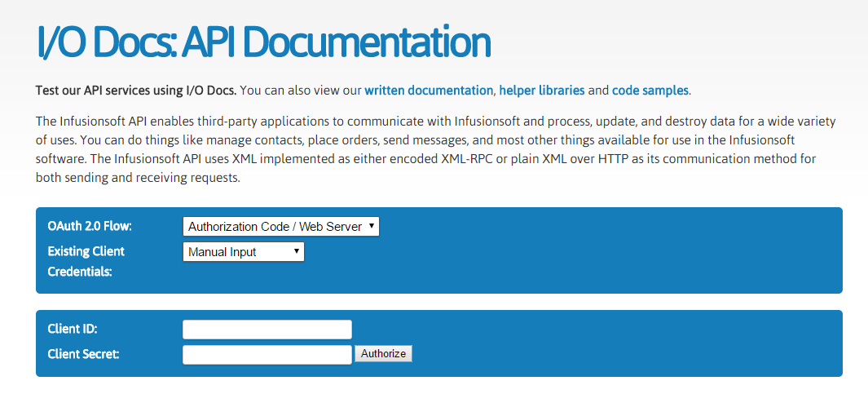Open the code samples link

point(650,91)
